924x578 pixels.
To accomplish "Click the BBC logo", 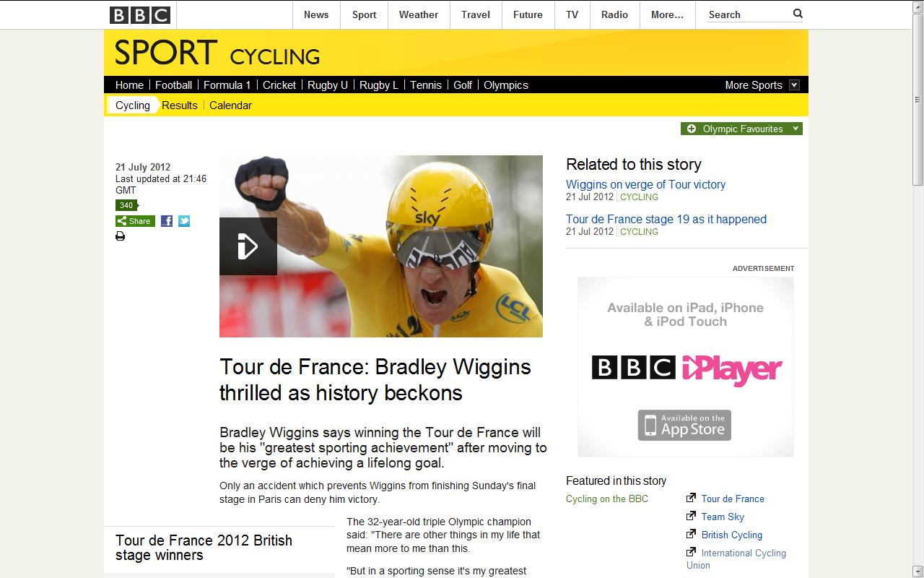I will point(140,14).
